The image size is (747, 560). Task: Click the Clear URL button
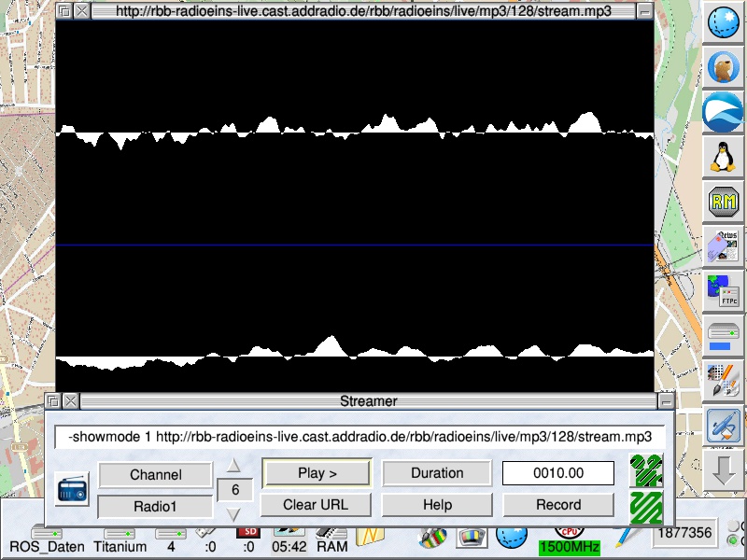click(317, 505)
